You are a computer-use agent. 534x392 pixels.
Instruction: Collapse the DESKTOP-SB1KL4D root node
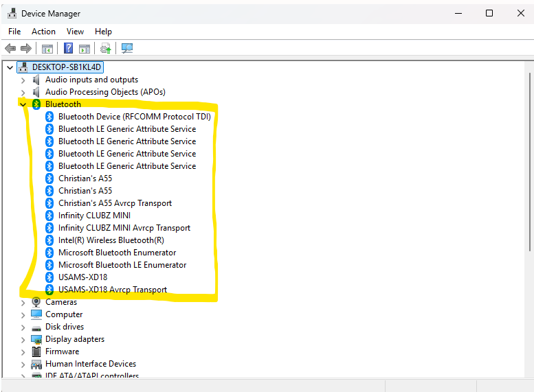pos(10,67)
